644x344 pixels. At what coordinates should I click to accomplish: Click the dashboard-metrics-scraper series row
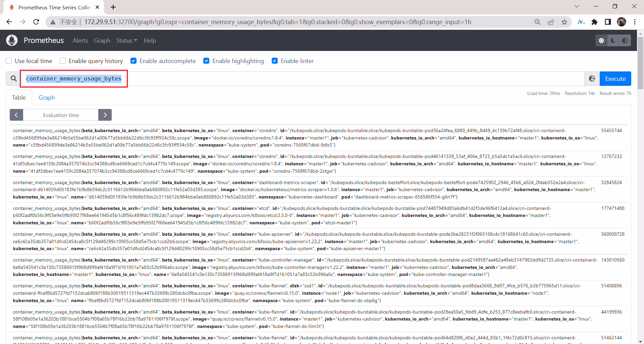click(318, 189)
